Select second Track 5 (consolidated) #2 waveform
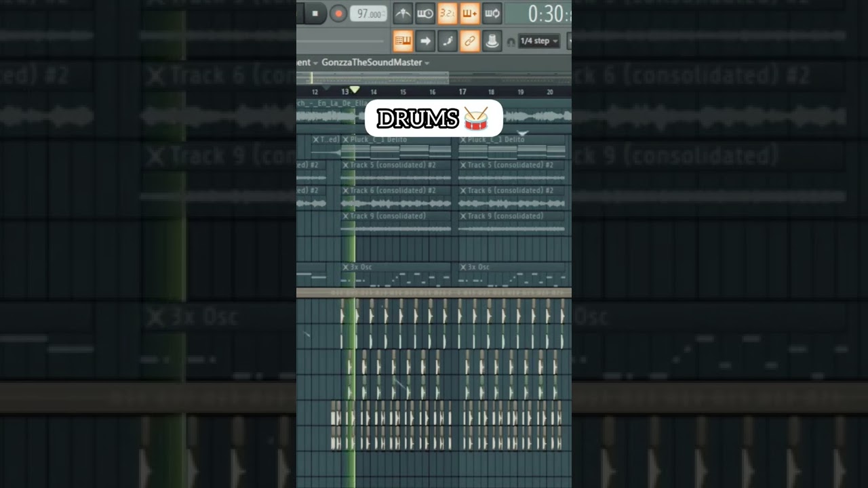The width and height of the screenshot is (868, 488). [512, 178]
